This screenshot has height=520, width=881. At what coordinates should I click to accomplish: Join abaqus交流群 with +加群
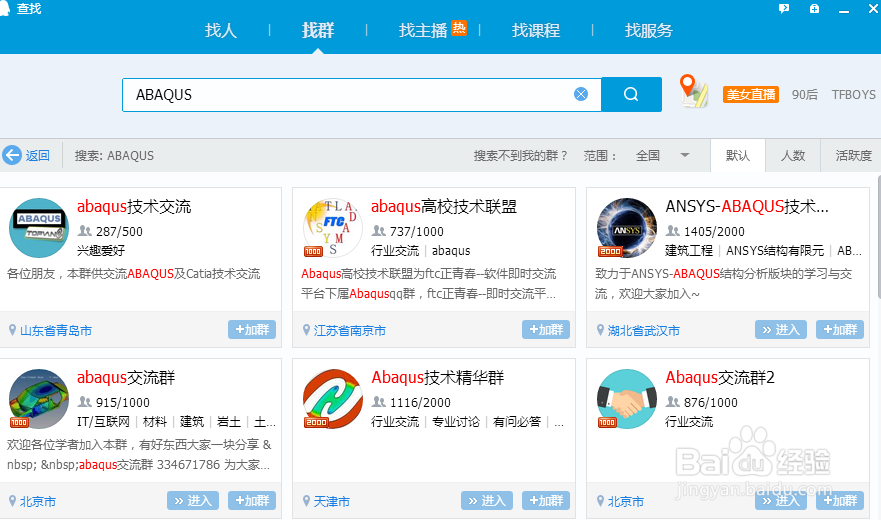252,500
